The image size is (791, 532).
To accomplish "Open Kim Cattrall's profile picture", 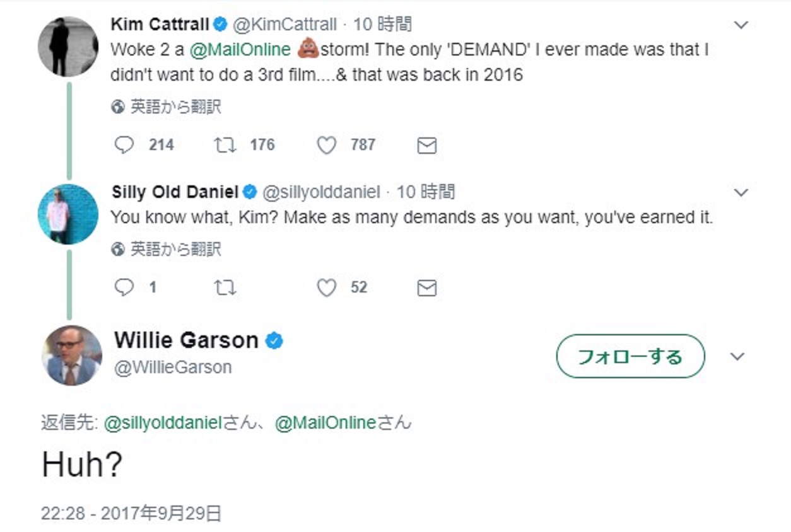I will click(x=68, y=47).
